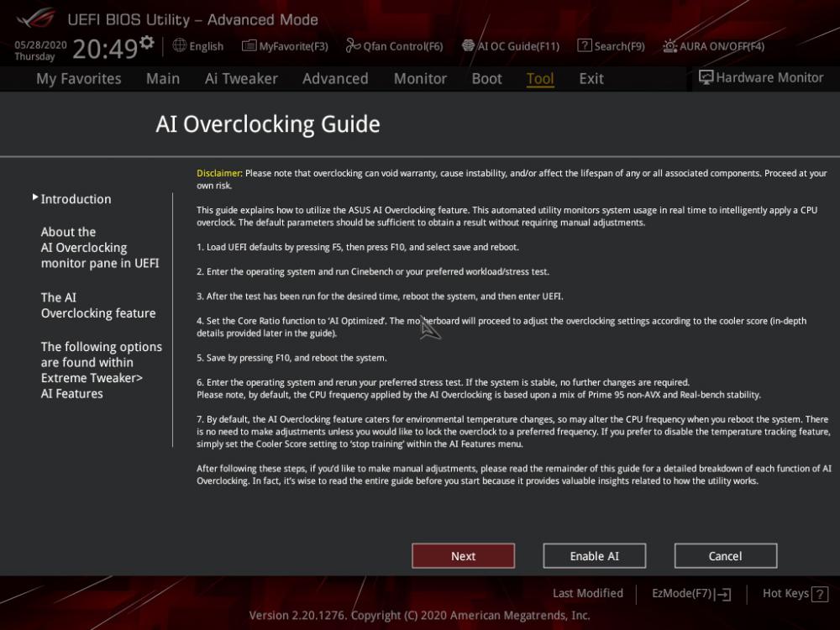Viewport: 840px width, 630px height.
Task: Open MyFavorite(F3) list icon
Action: tap(249, 46)
